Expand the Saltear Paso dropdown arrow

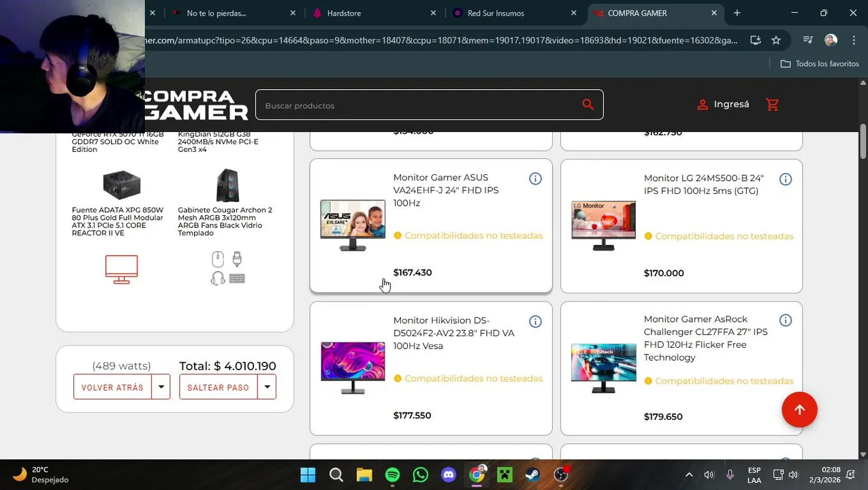click(268, 387)
